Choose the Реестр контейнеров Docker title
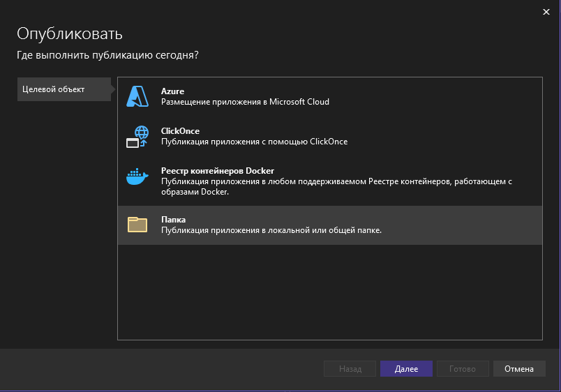This screenshot has width=561, height=392. pos(217,171)
